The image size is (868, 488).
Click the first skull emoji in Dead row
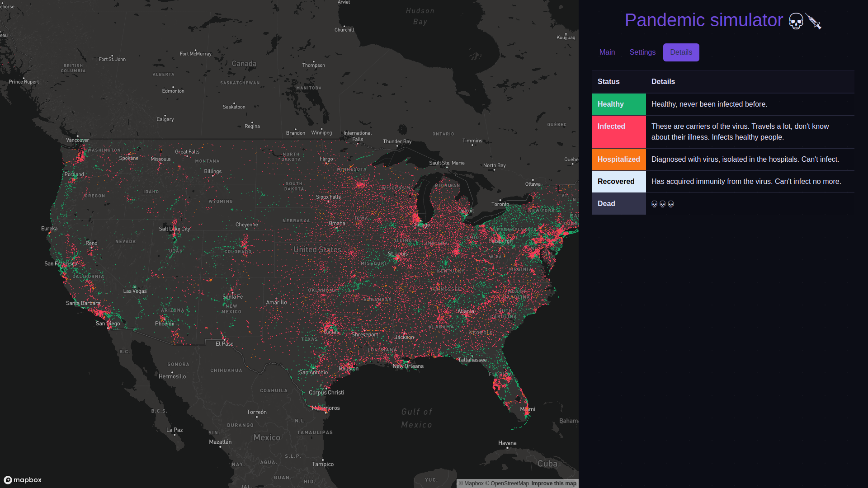click(654, 204)
